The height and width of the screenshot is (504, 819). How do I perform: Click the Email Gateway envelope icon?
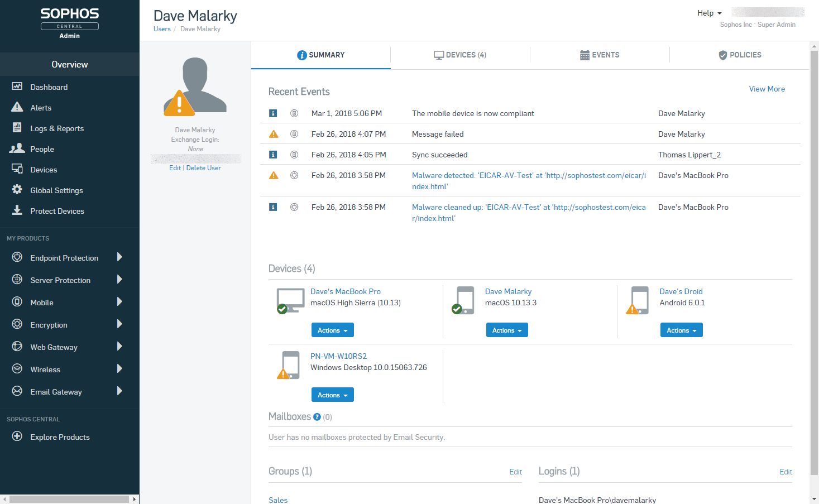coord(17,391)
